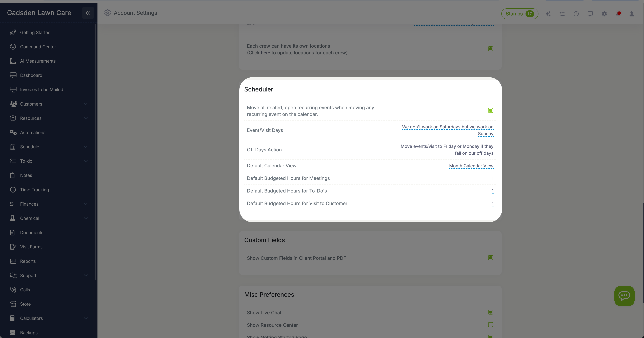Go to Command Center in sidebar
Image resolution: width=644 pixels, height=338 pixels.
coord(38,47)
